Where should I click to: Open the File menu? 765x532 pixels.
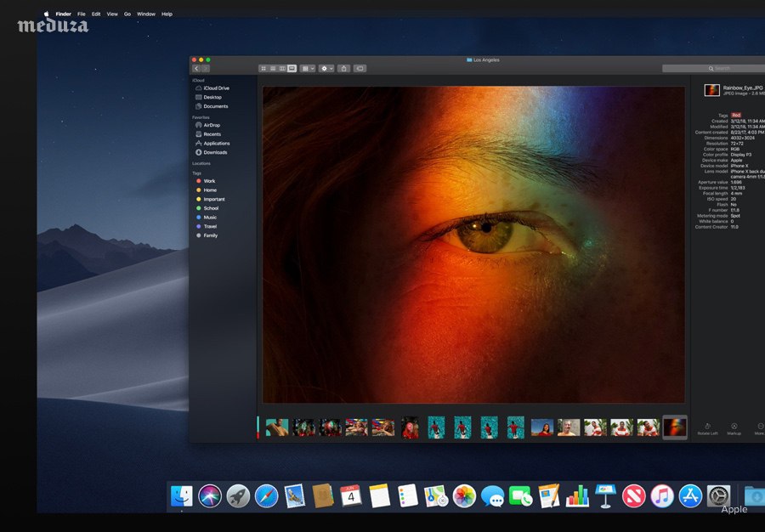pyautogui.click(x=82, y=14)
